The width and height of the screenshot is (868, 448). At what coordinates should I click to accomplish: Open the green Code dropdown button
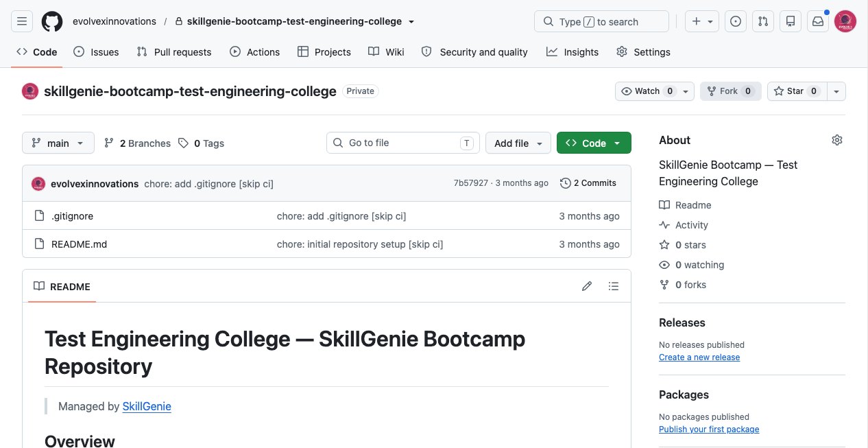(x=594, y=143)
